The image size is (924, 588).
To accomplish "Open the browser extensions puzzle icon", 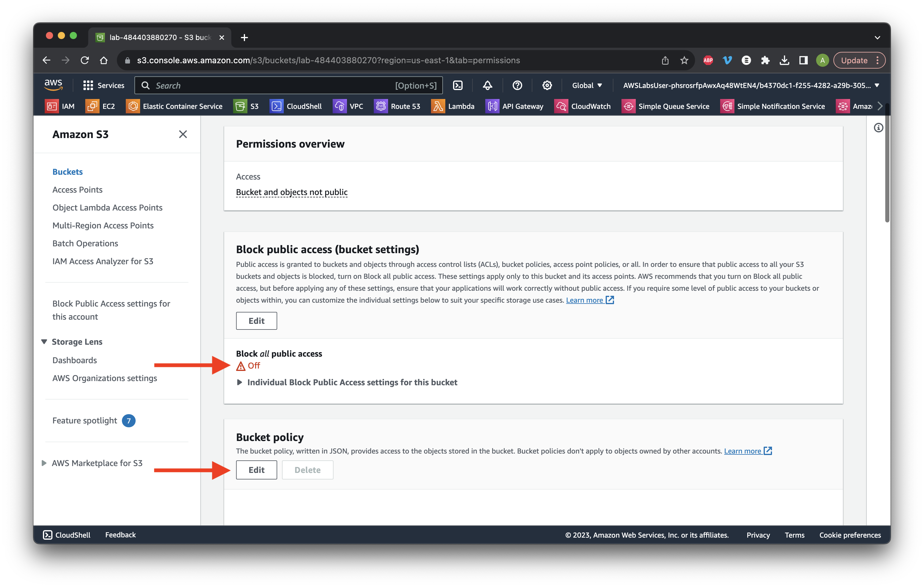I will coord(765,60).
